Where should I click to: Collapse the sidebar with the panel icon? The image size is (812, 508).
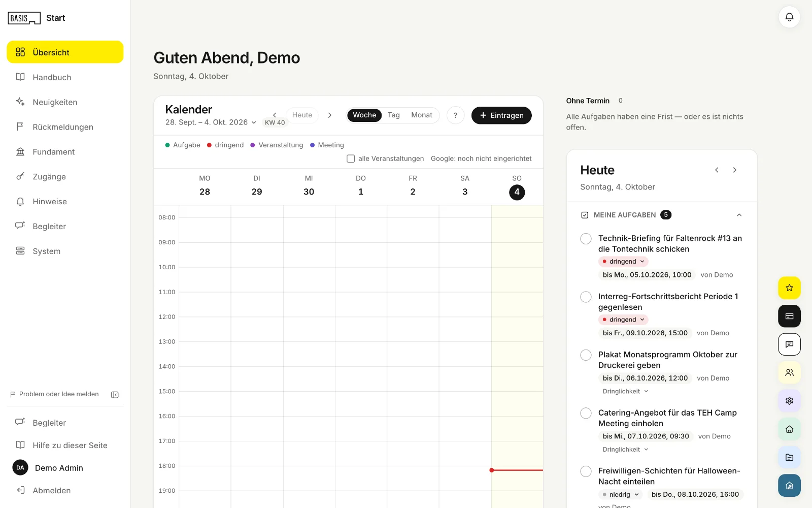115,395
